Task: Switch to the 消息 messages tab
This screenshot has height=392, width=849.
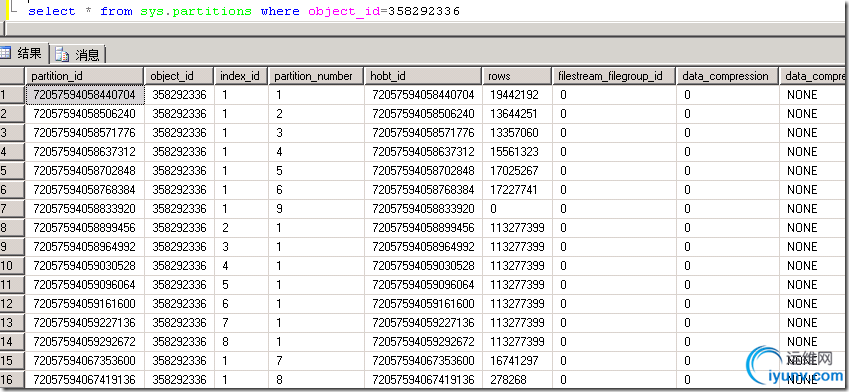Action: click(78, 55)
